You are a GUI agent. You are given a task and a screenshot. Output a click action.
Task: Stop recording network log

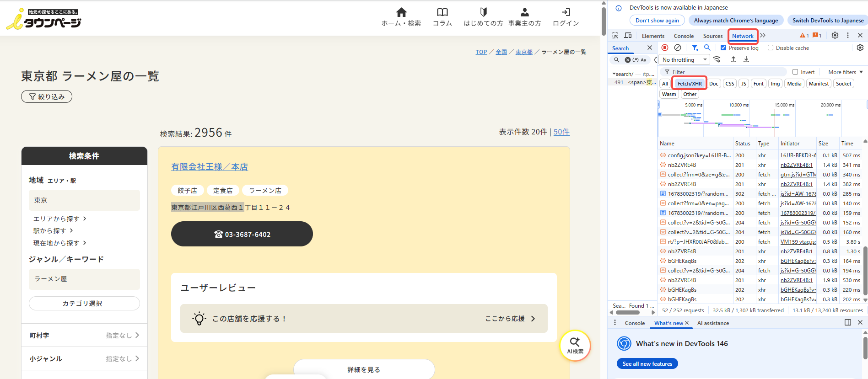tap(665, 48)
